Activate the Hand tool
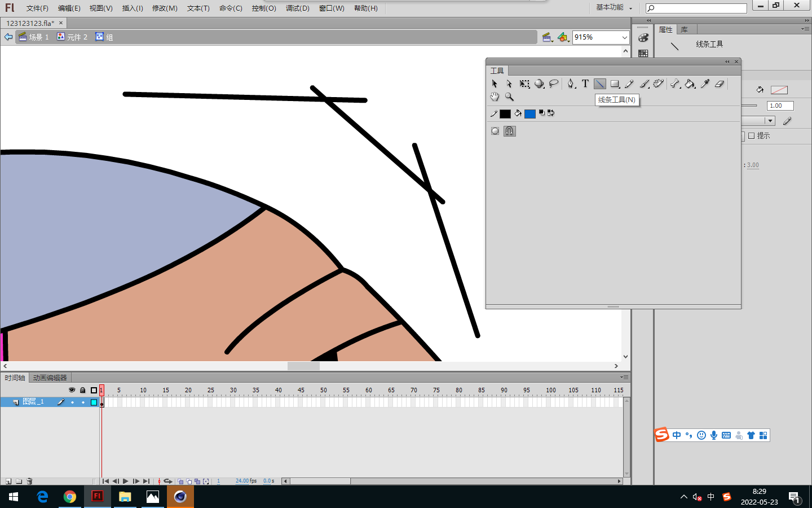812x508 pixels. 495,97
